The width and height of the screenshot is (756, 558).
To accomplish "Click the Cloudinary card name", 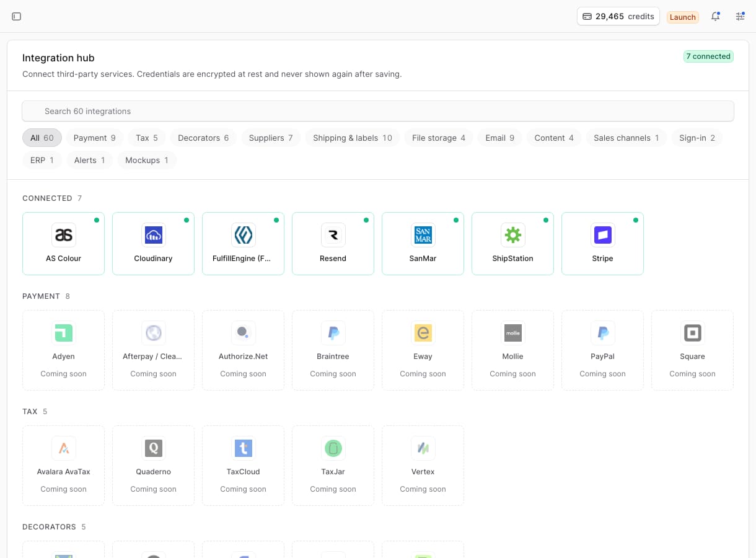I will click(154, 259).
